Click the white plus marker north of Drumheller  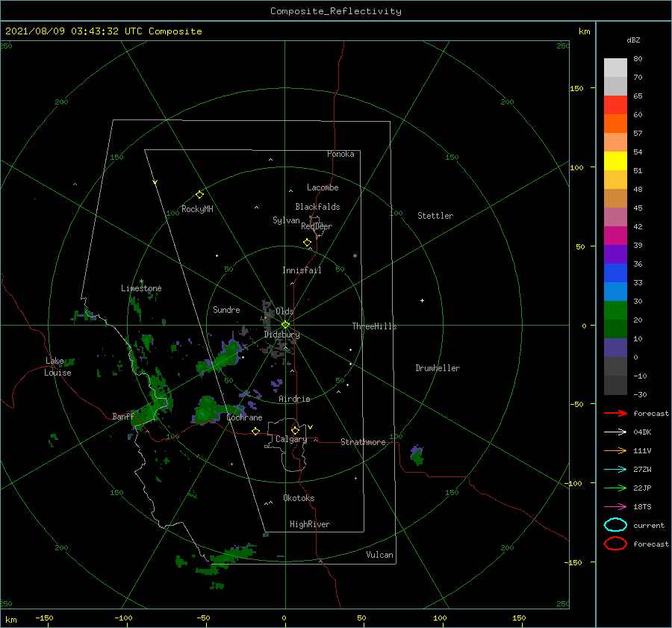tap(422, 300)
